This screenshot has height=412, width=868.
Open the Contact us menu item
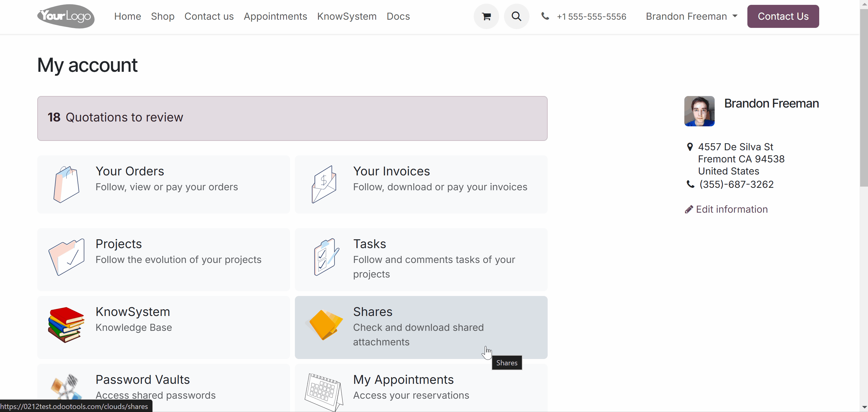[x=209, y=16]
